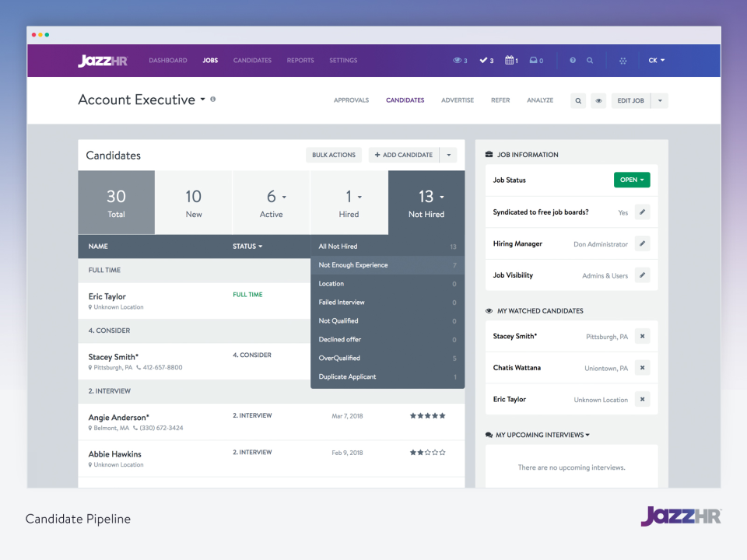The height and width of the screenshot is (560, 747).
Task: Unwatch Chatis Wattana via the x toggle
Action: (x=641, y=367)
